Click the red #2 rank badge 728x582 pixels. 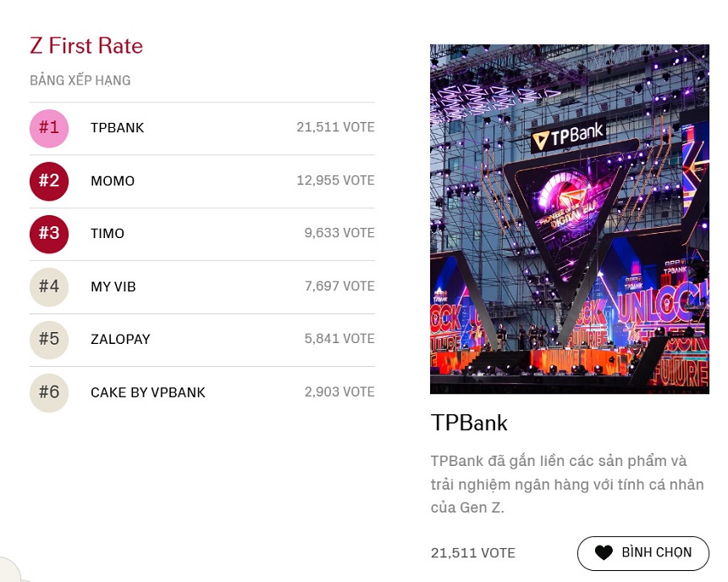click(49, 181)
